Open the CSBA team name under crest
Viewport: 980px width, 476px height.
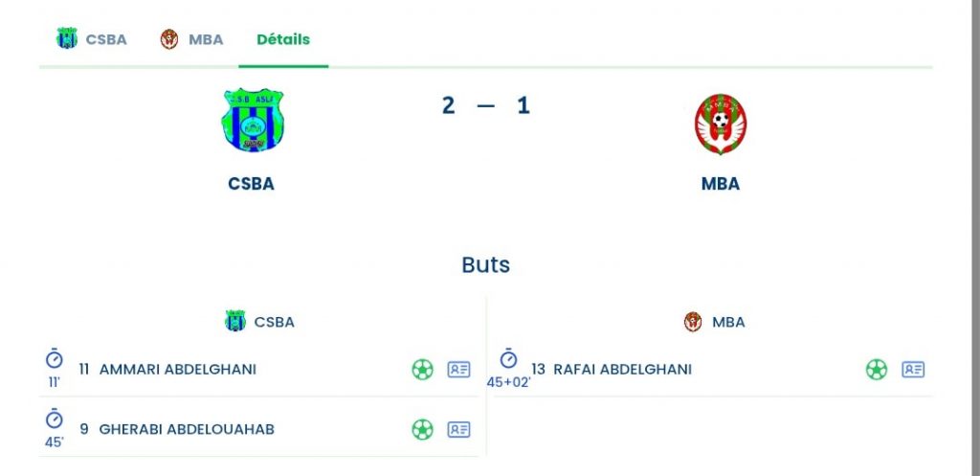tap(251, 184)
